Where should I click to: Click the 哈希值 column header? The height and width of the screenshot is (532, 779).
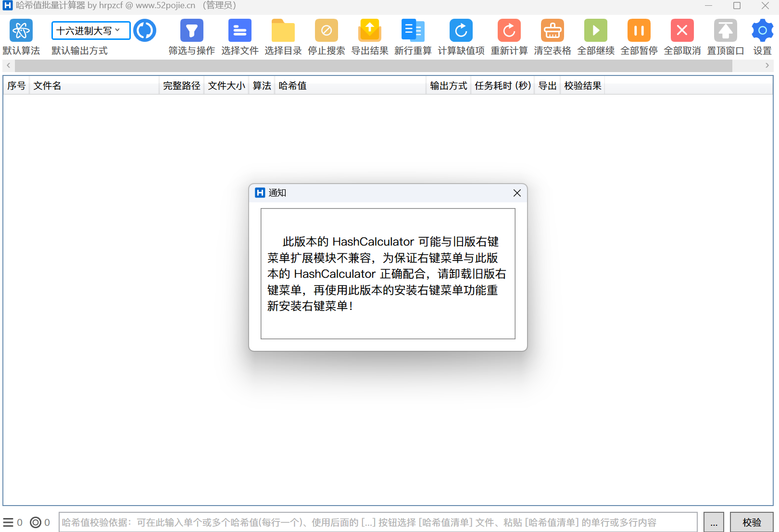(x=351, y=86)
